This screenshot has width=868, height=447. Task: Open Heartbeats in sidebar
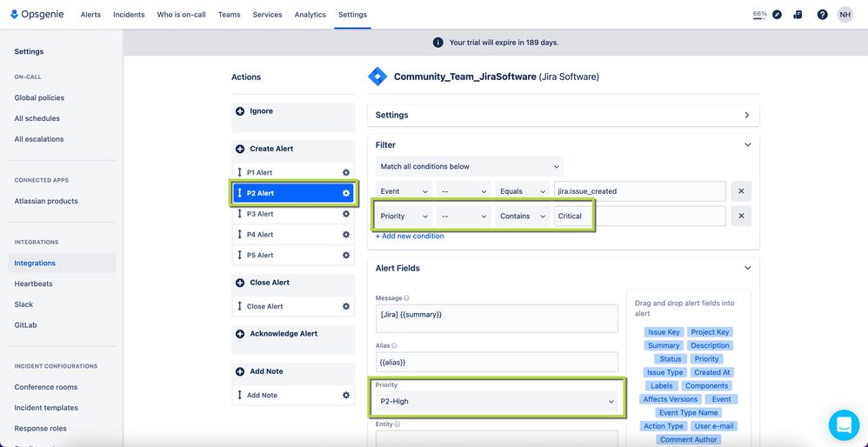click(x=33, y=284)
